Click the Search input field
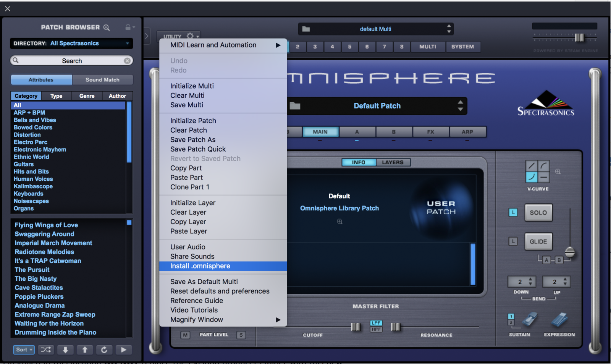Image resolution: width=611 pixels, height=364 pixels. pyautogui.click(x=71, y=61)
